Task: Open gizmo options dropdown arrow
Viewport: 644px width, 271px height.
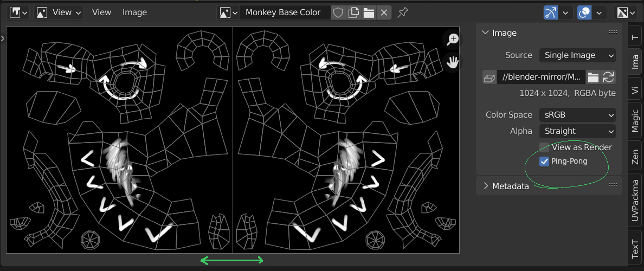Action: [566, 12]
